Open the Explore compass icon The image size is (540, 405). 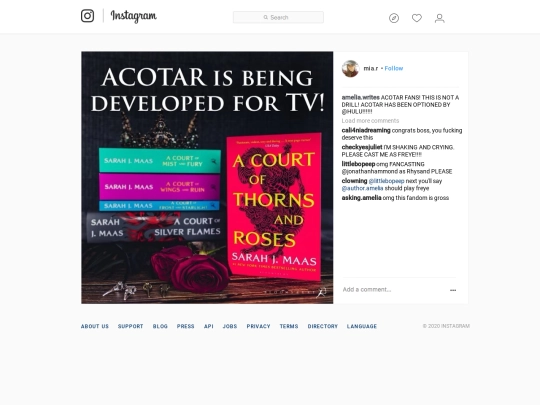click(x=394, y=18)
